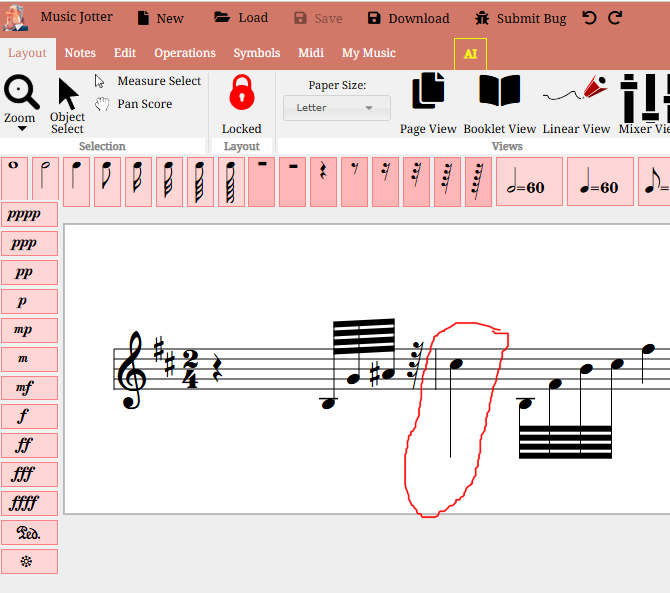Screen dimensions: 670x593
Task: Open the Paper Size dropdown
Action: coord(336,108)
